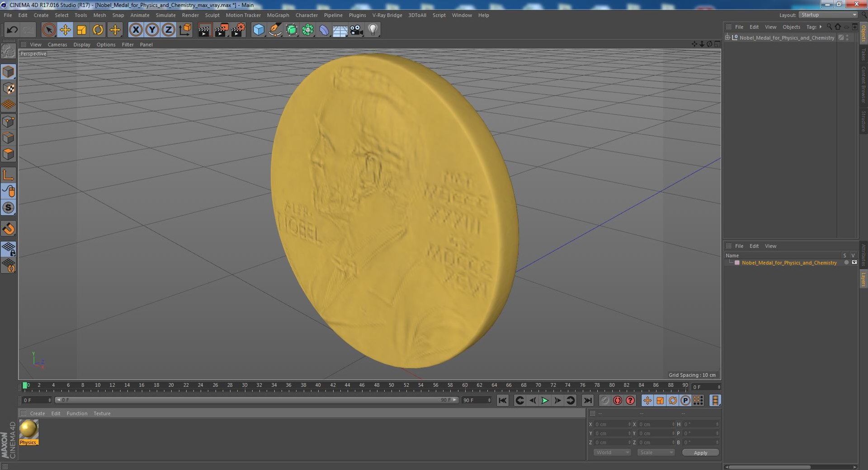Toggle position keyframe recording icon

click(647, 400)
